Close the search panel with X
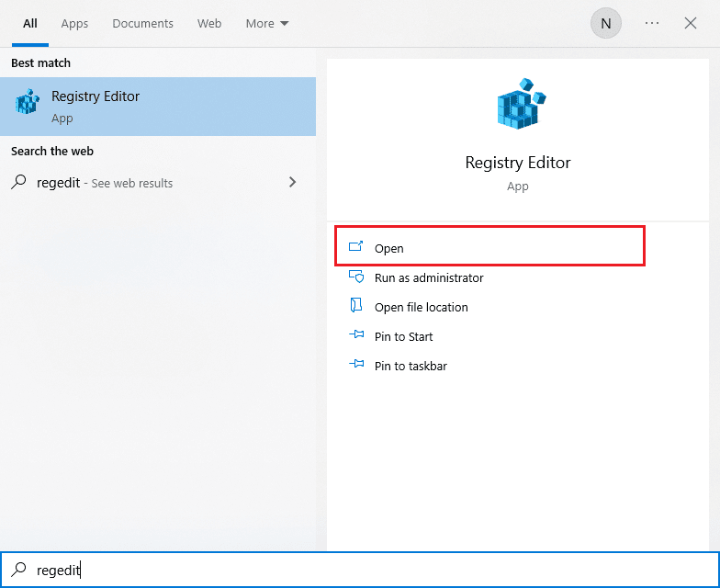 [691, 23]
